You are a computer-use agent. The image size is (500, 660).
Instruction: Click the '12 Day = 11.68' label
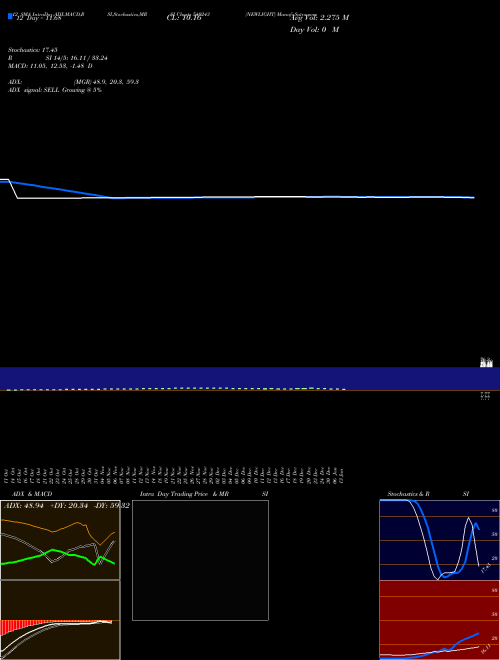point(39,18)
